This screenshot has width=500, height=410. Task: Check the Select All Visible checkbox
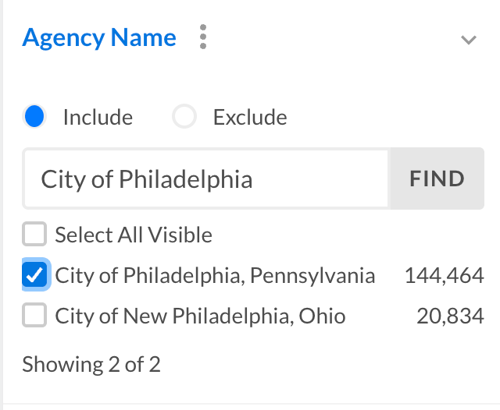point(34,234)
